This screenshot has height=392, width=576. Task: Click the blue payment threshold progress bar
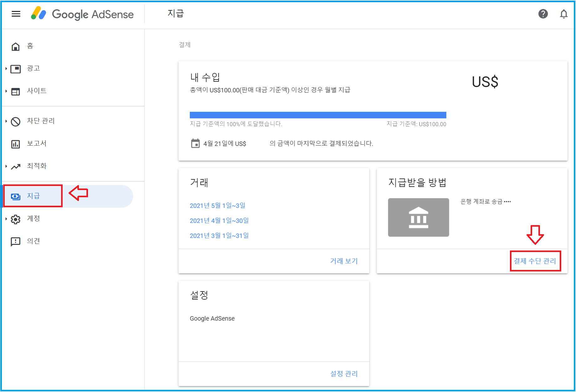click(318, 115)
